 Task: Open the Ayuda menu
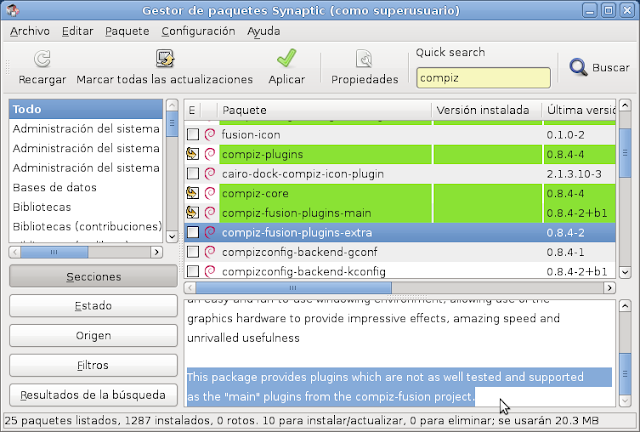pyautogui.click(x=263, y=31)
